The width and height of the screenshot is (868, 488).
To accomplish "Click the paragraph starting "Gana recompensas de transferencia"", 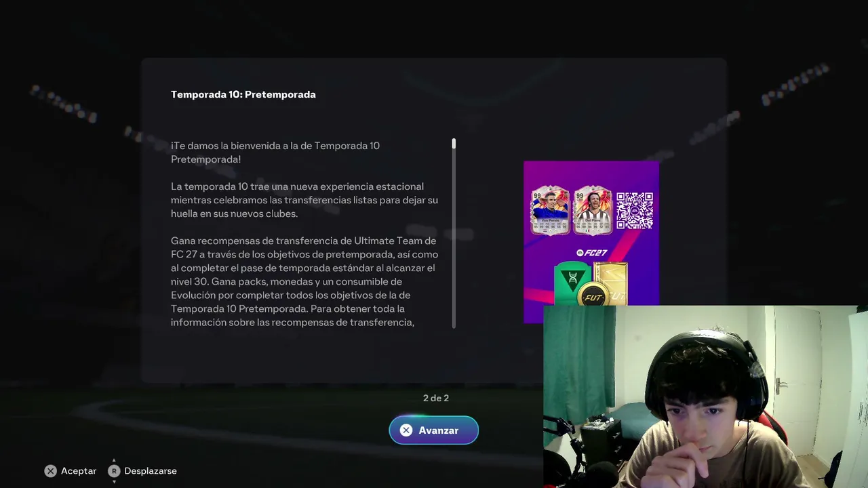I will click(304, 281).
